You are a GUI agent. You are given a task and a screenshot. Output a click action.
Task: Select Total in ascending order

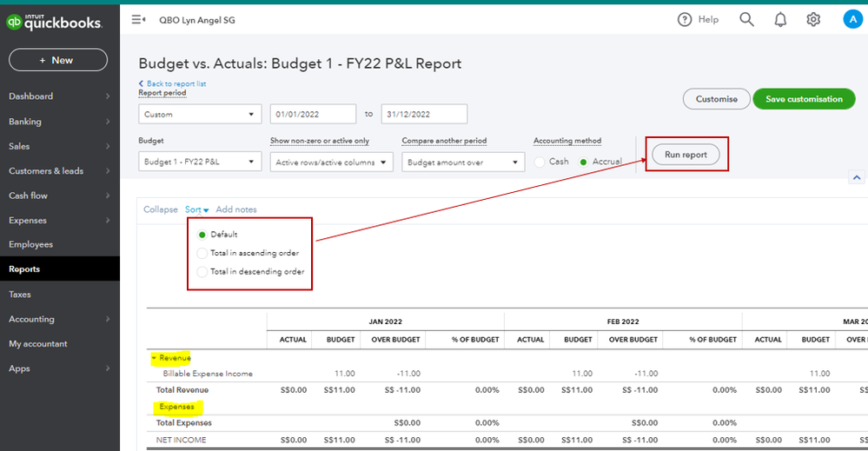[202, 253]
